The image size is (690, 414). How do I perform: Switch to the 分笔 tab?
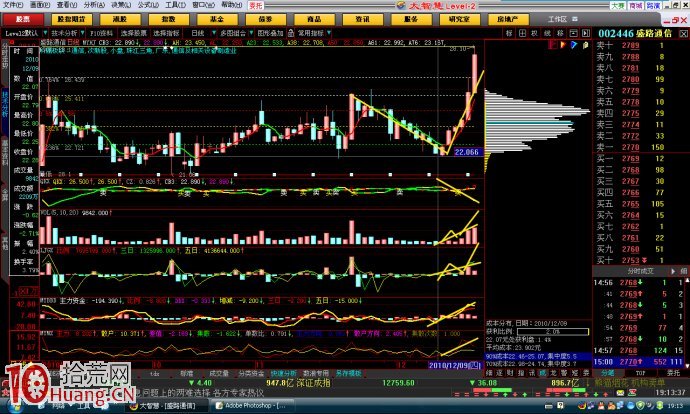[x=608, y=373]
